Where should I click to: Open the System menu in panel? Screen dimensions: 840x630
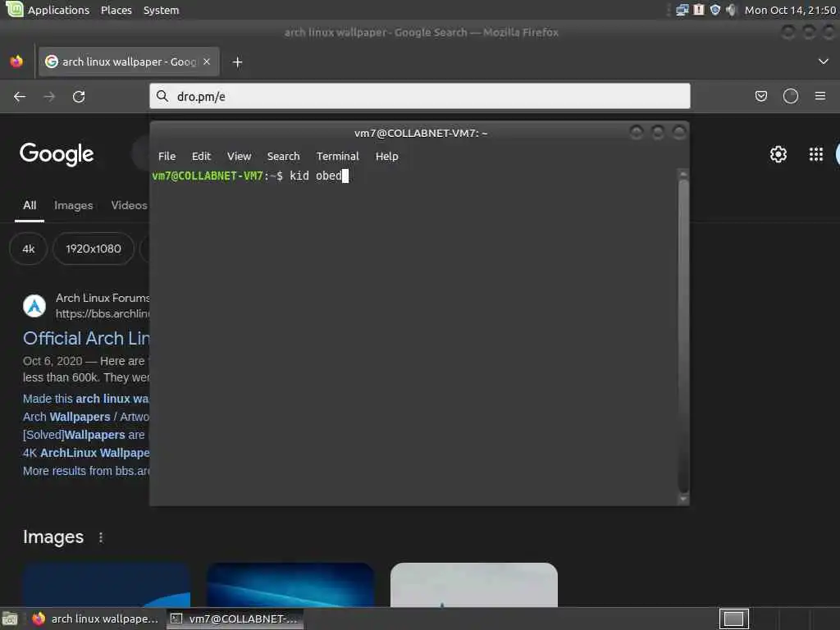click(161, 10)
